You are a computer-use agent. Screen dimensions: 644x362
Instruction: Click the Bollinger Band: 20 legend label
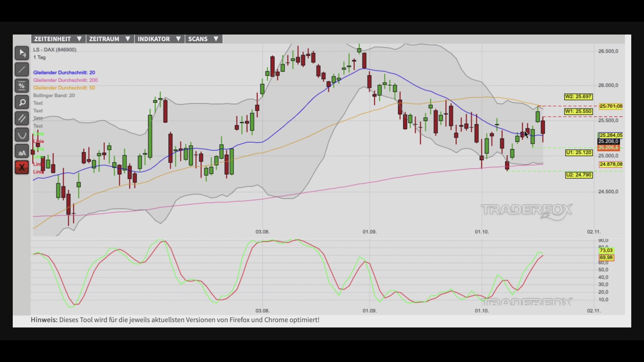[x=54, y=95]
